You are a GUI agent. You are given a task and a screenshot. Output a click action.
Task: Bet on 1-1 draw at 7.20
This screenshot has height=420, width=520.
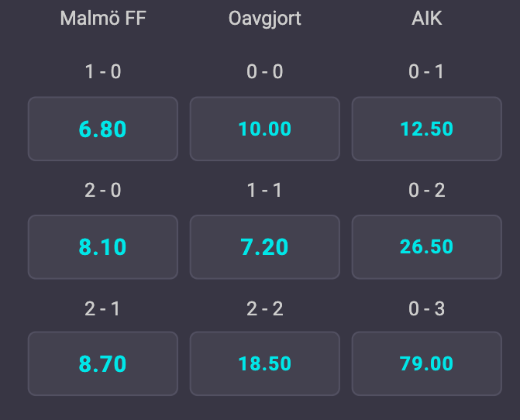[265, 246]
